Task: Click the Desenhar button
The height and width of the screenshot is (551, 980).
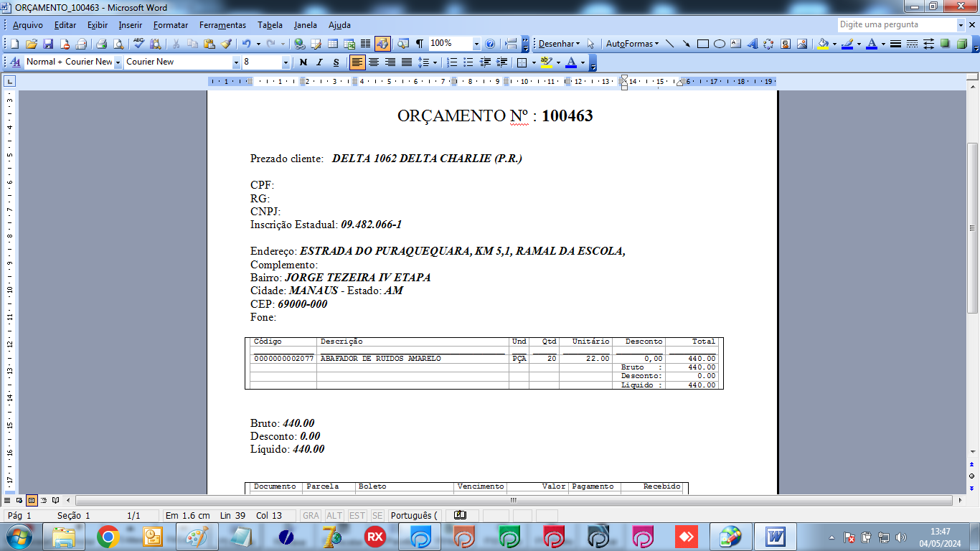Action: point(558,44)
